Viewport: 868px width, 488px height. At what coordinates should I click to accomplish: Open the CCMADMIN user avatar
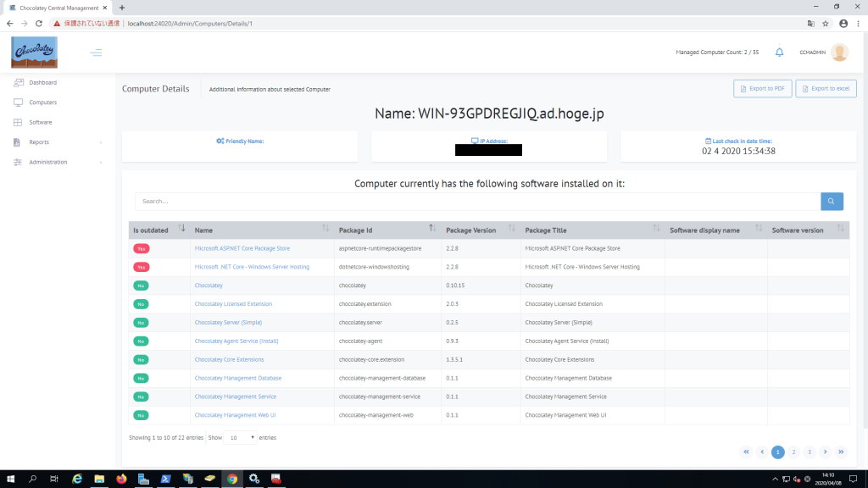tap(839, 52)
